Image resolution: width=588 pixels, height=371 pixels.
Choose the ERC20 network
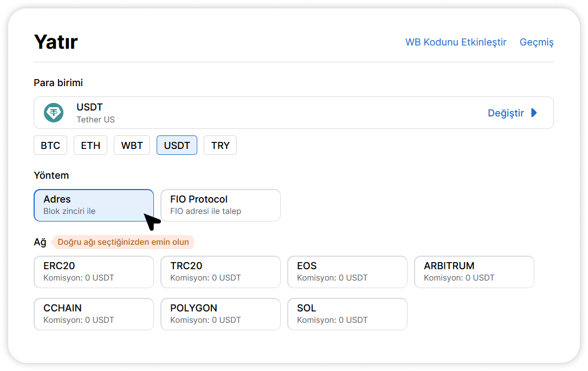tap(93, 272)
